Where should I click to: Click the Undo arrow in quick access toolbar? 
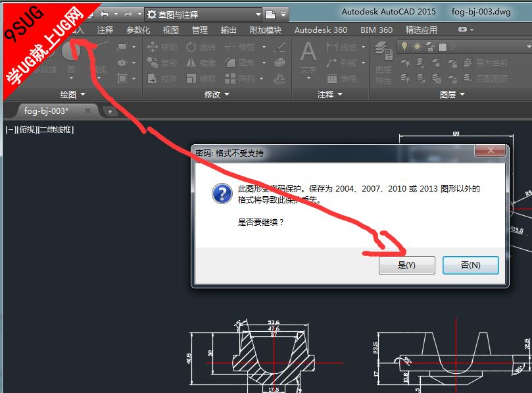click(x=105, y=14)
